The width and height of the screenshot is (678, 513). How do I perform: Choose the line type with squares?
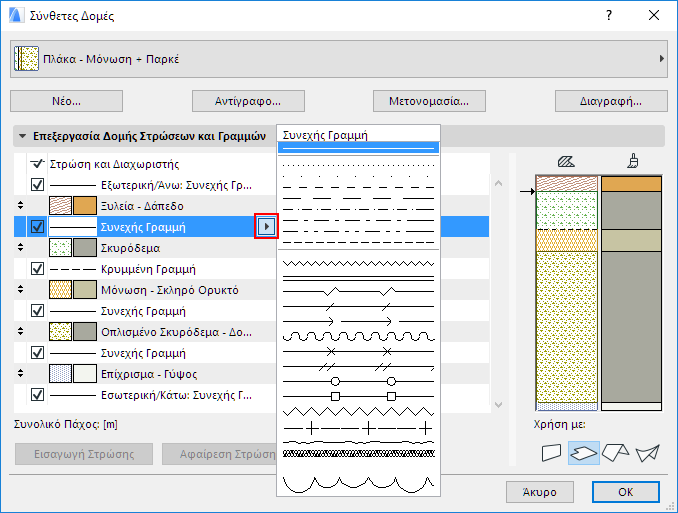(358, 396)
